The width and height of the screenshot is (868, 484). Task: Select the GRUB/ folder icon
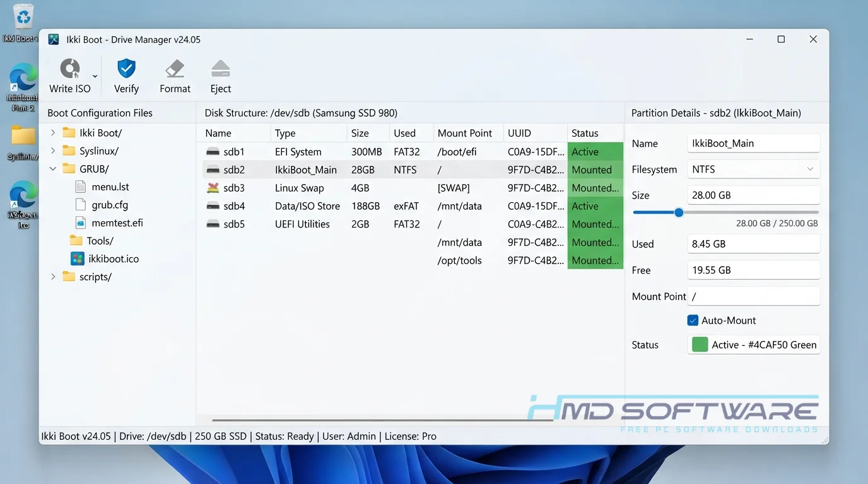tap(69, 169)
